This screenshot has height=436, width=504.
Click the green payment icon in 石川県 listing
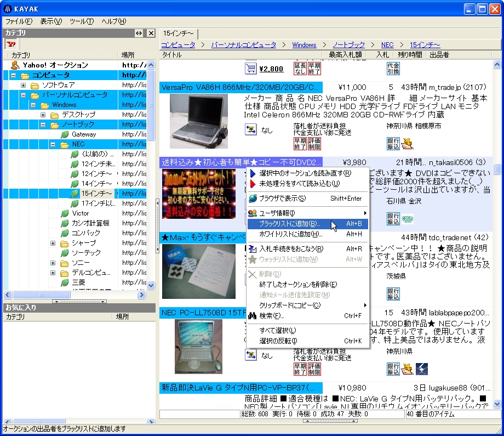[407, 219]
